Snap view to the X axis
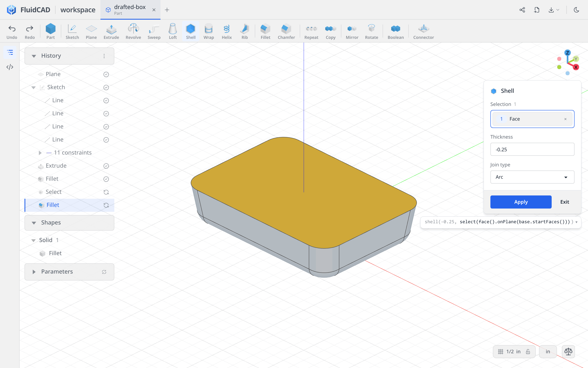Screen dimensions: 588x368 576,67
